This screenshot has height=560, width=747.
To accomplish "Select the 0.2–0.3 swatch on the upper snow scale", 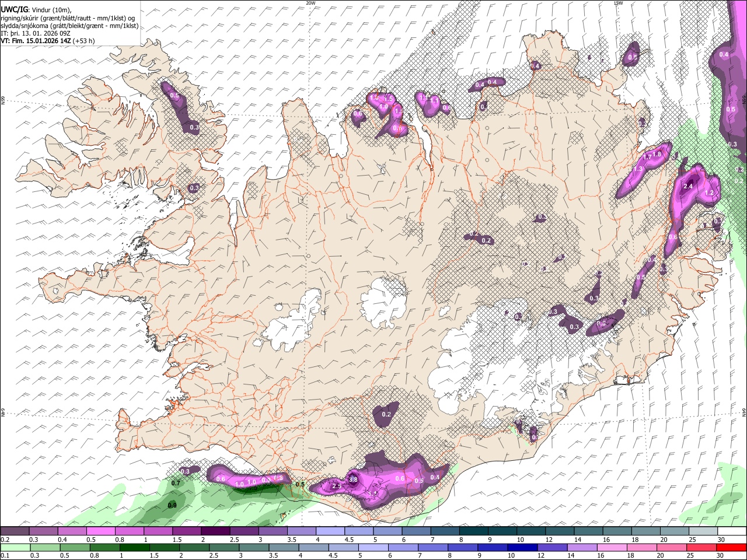I will pyautogui.click(x=15, y=531).
